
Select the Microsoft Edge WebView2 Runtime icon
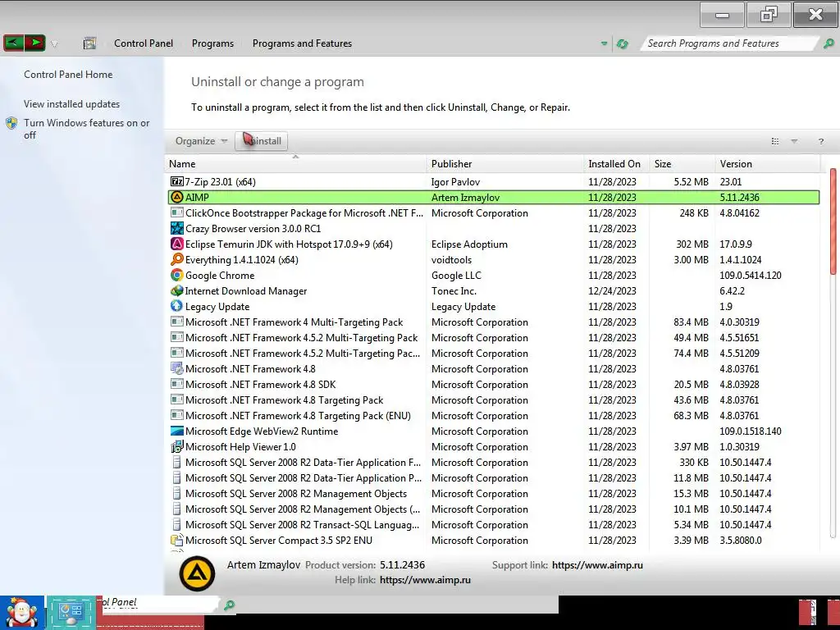tap(177, 431)
